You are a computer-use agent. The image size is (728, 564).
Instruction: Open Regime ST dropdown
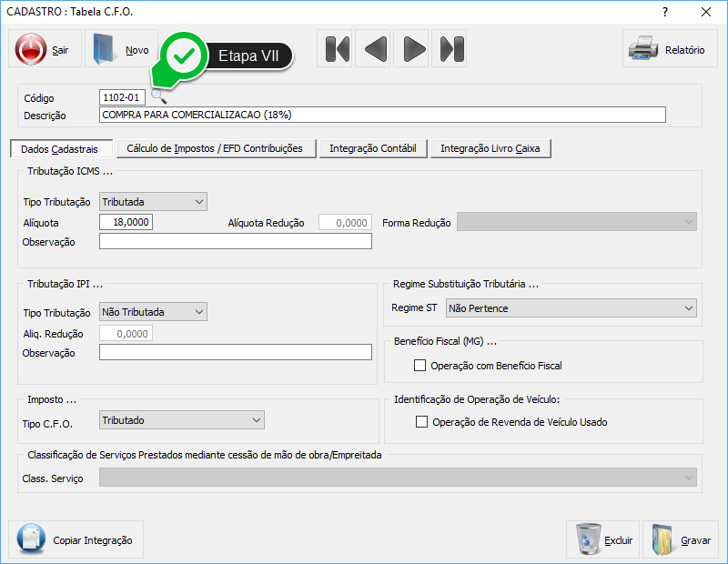coord(571,307)
